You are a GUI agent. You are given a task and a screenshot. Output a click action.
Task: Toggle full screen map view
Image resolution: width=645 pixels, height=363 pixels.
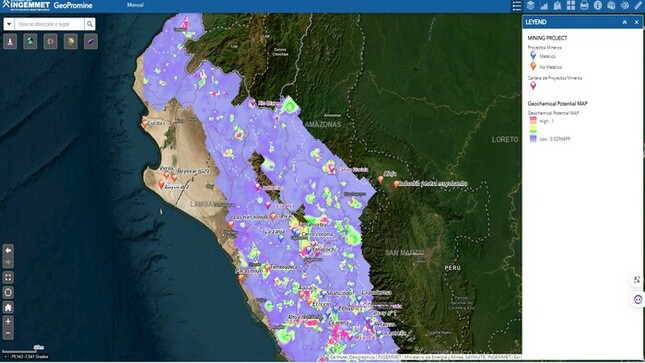(x=8, y=277)
